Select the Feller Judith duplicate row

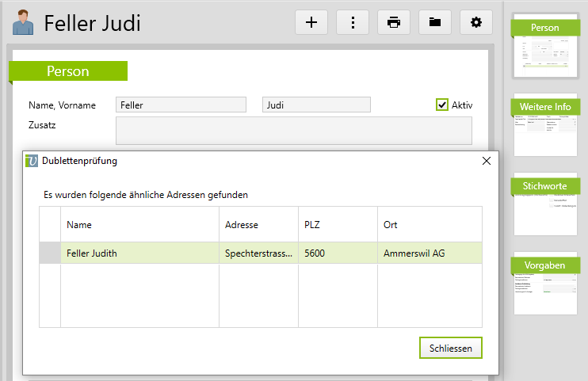click(139, 253)
